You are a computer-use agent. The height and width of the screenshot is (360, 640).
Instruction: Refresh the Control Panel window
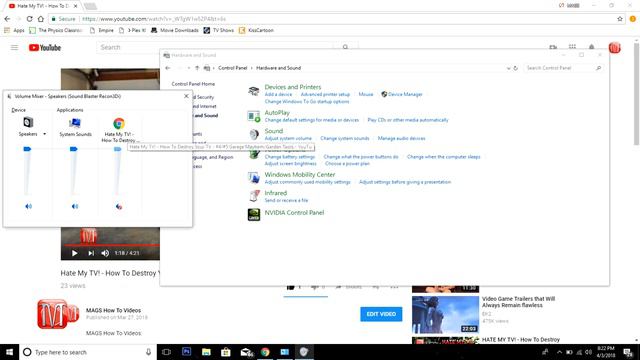pyautogui.click(x=516, y=68)
